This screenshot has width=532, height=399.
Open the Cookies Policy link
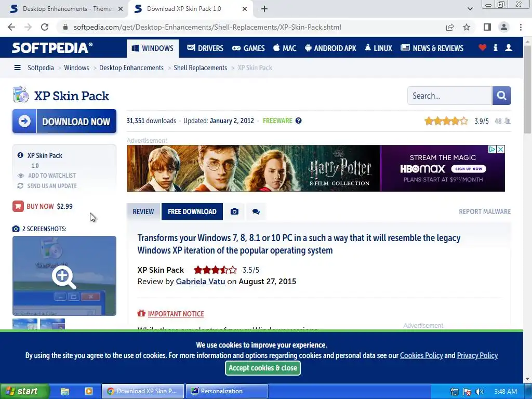[421, 355]
